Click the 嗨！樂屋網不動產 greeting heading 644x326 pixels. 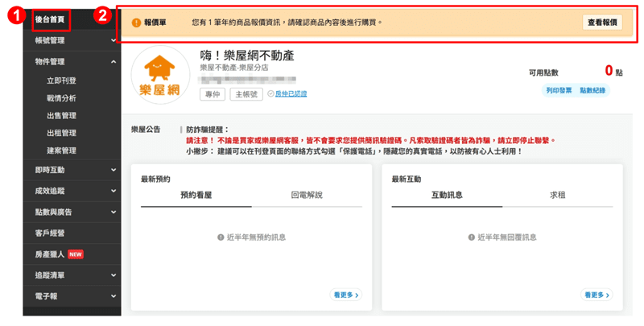247,56
